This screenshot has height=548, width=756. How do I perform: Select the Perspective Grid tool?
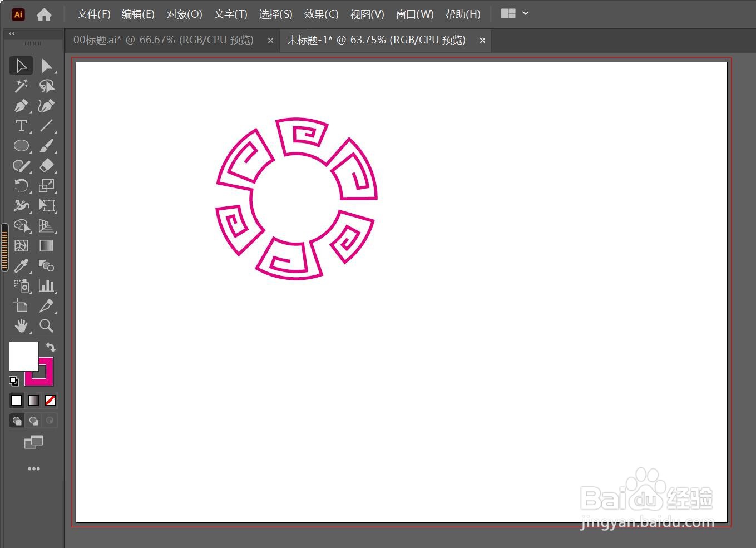47,226
